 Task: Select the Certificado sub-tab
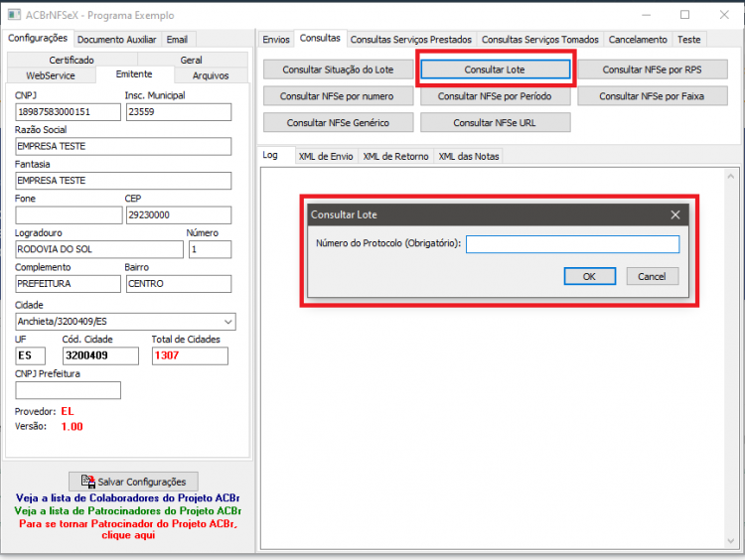[72, 60]
